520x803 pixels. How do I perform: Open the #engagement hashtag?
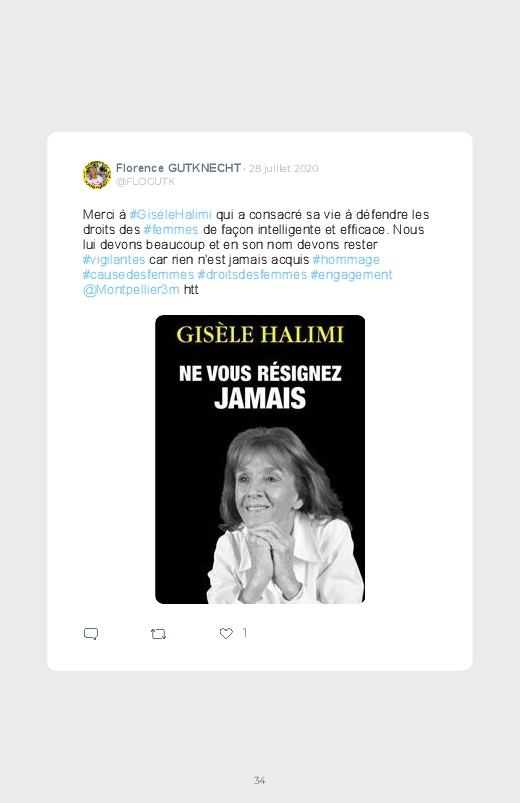pyautogui.click(x=351, y=274)
